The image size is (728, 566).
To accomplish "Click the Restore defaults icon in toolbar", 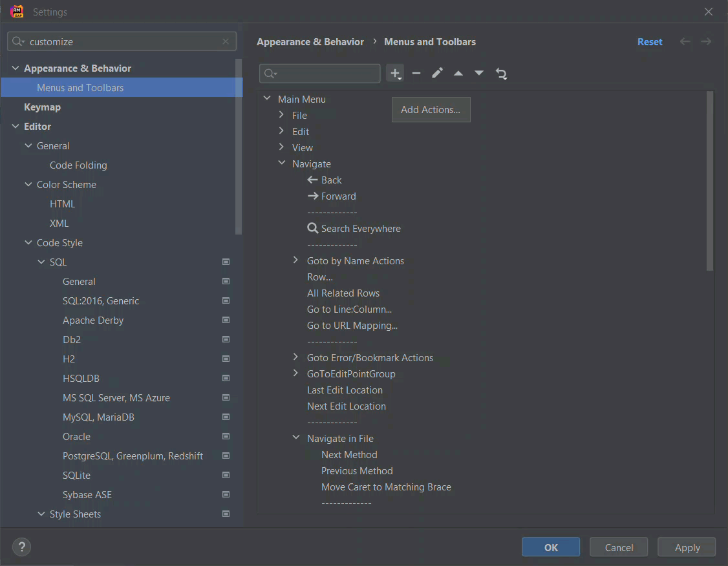I will [x=501, y=73].
